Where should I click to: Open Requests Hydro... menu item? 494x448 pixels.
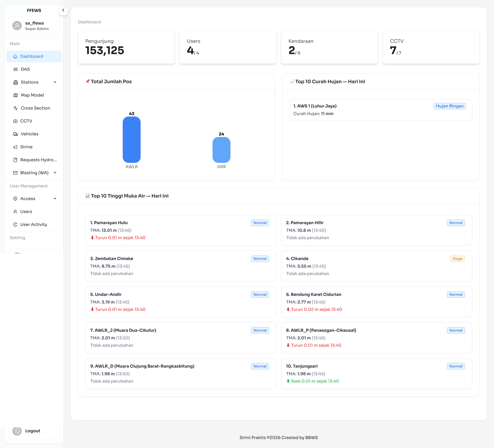pos(34,160)
